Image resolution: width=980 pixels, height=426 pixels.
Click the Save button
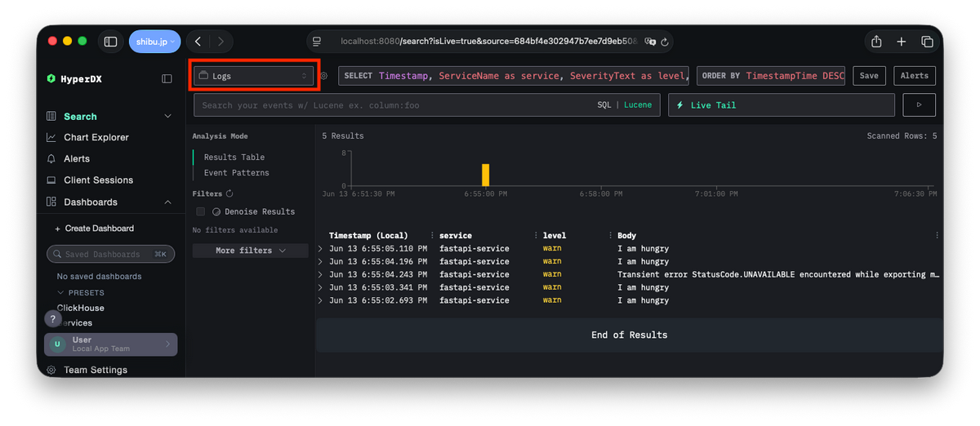(869, 76)
